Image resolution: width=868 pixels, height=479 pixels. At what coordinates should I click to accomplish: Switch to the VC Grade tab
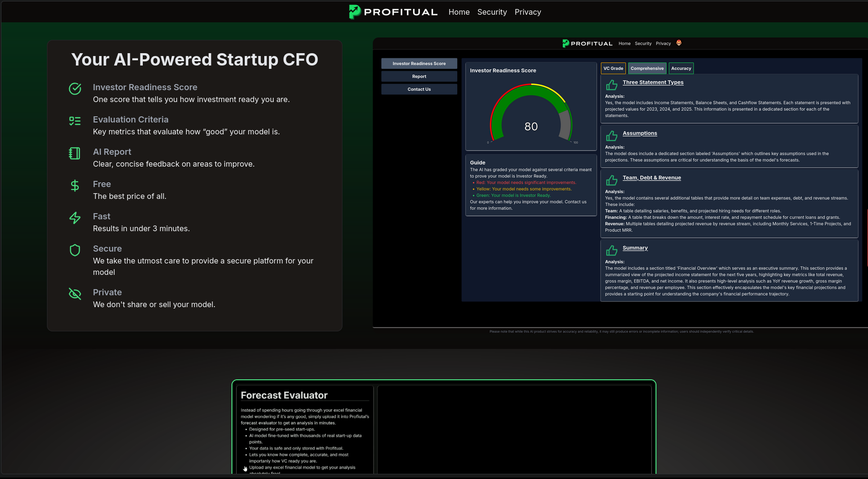tap(613, 68)
